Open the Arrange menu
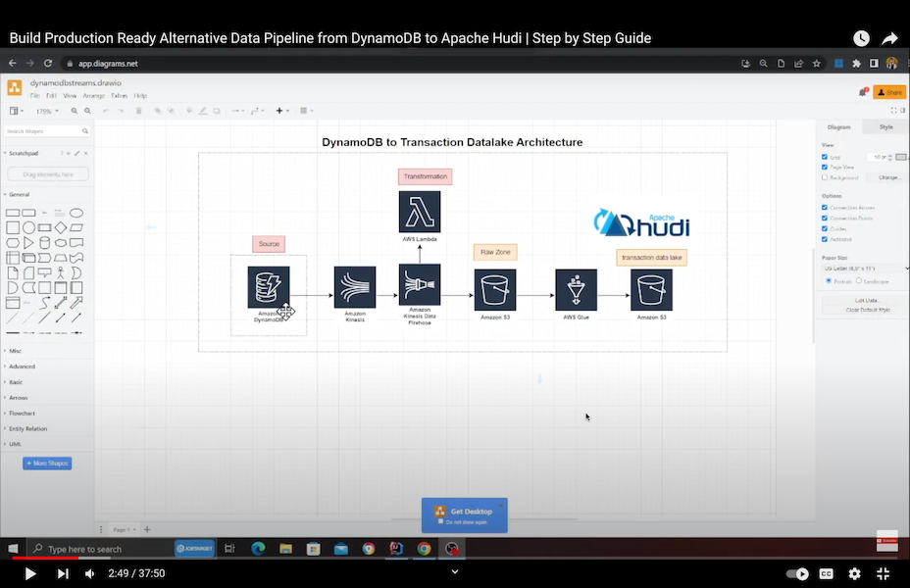Viewport: 910px width, 588px height. coord(94,96)
